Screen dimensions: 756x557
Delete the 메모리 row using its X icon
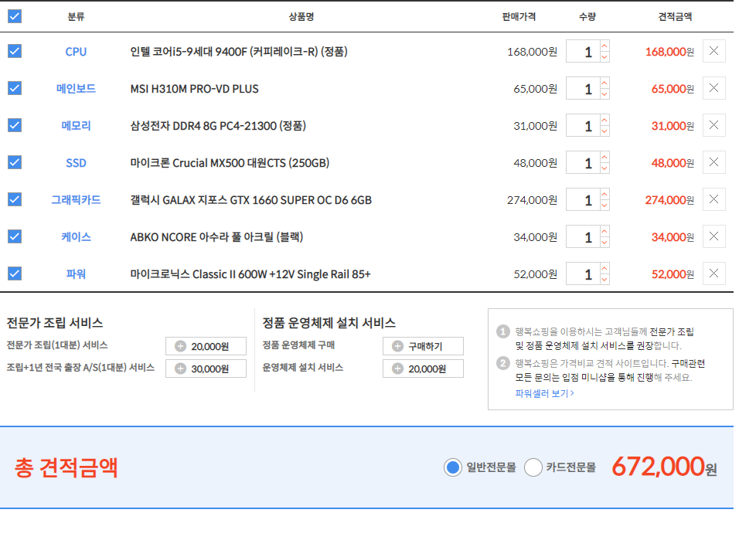pyautogui.click(x=714, y=125)
